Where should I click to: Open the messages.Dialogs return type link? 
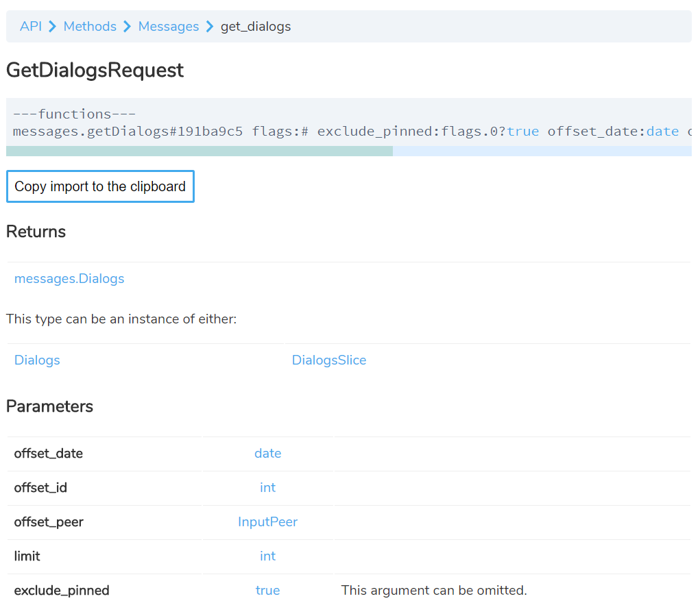coord(69,278)
